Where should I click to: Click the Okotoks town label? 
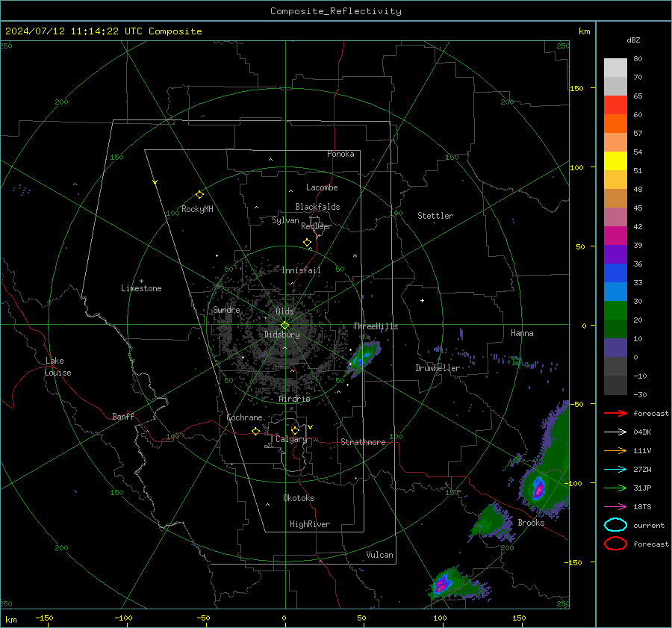(299, 498)
